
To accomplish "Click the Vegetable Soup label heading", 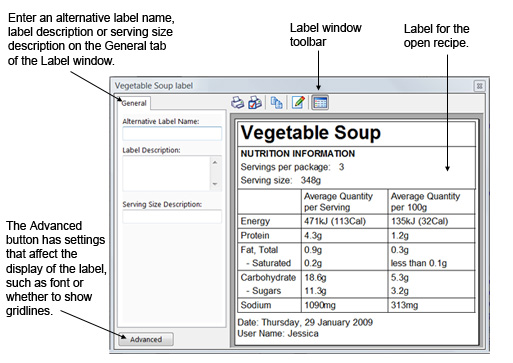I will (311, 133).
